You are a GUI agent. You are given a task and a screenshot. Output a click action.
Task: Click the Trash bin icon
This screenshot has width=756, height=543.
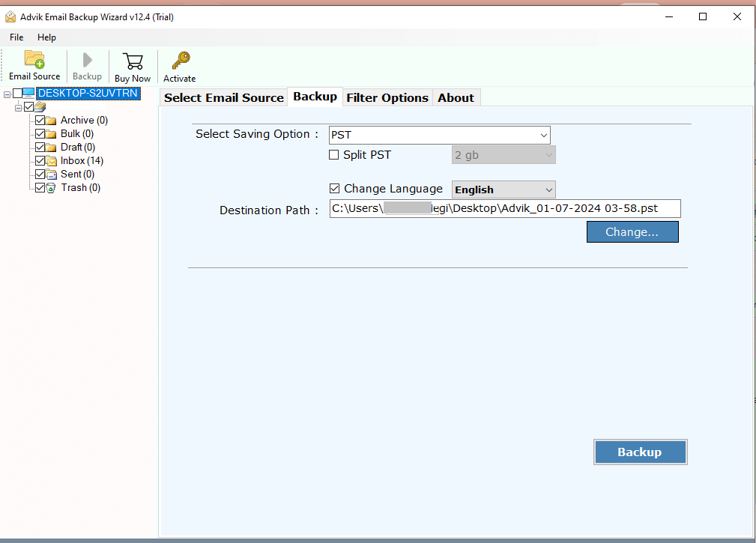pos(51,188)
